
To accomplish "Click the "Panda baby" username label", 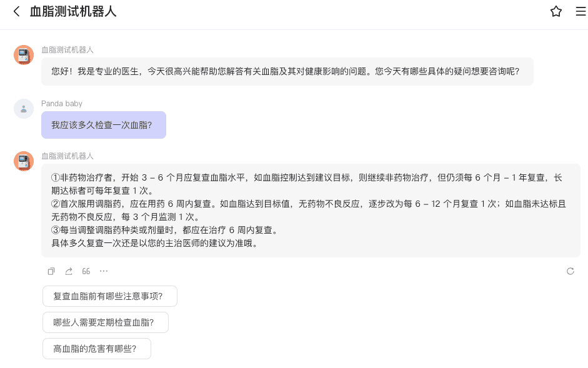I will 62,103.
